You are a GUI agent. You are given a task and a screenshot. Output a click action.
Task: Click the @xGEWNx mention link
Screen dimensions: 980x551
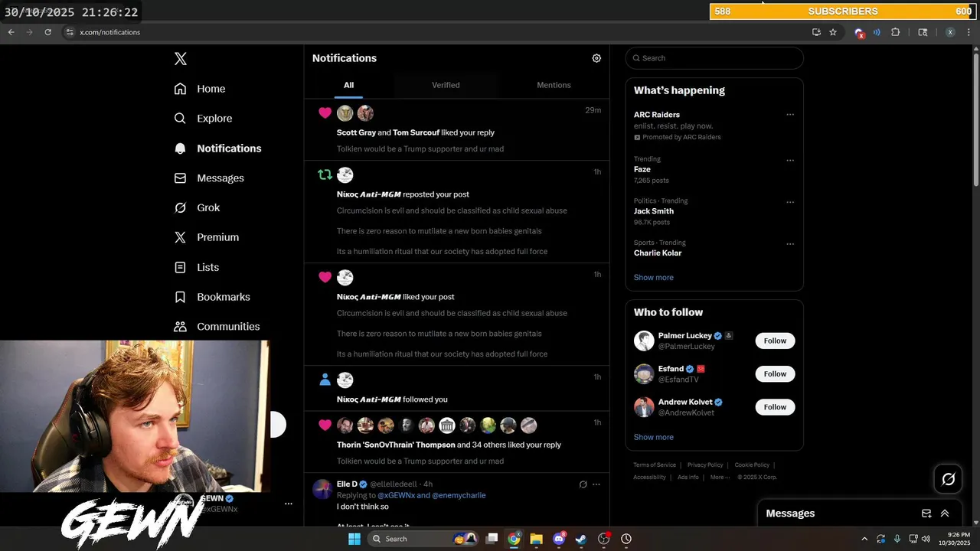pos(396,496)
